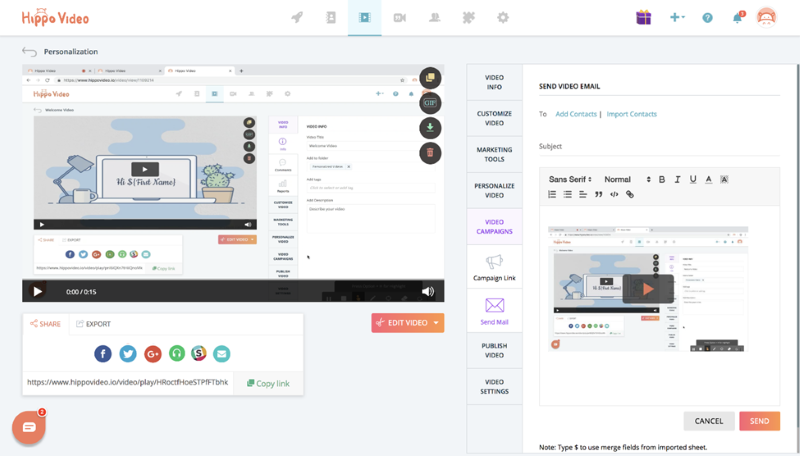The height and width of the screenshot is (456, 800).
Task: Open the camera recorder icon in top navigation
Action: point(399,18)
